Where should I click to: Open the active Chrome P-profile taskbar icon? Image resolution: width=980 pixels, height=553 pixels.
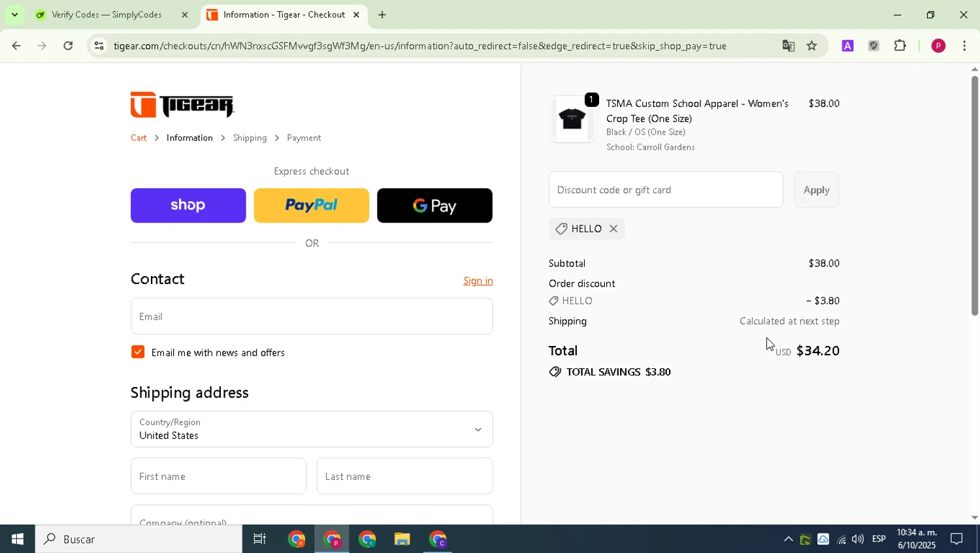pos(332,539)
